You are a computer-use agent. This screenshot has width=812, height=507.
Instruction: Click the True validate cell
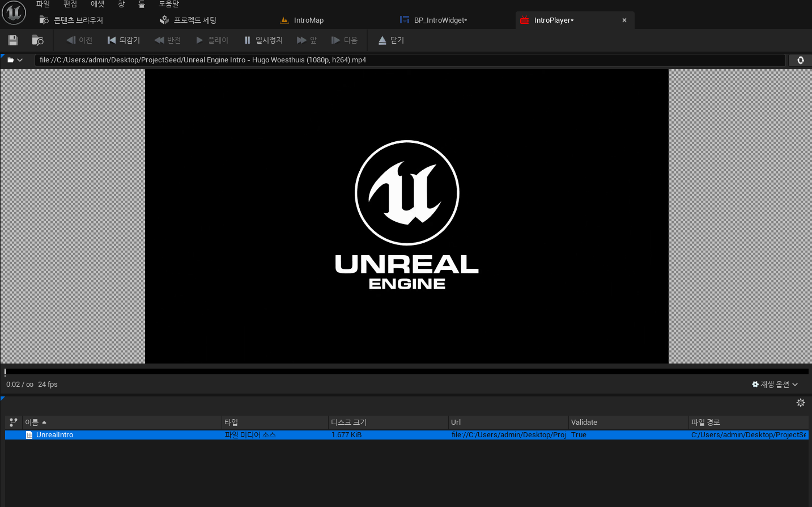tap(579, 435)
